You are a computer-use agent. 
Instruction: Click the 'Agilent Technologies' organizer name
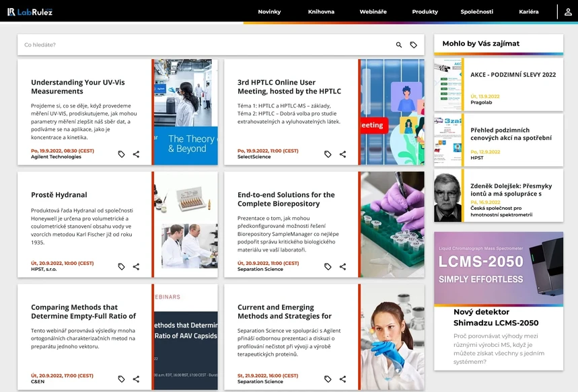56,157
